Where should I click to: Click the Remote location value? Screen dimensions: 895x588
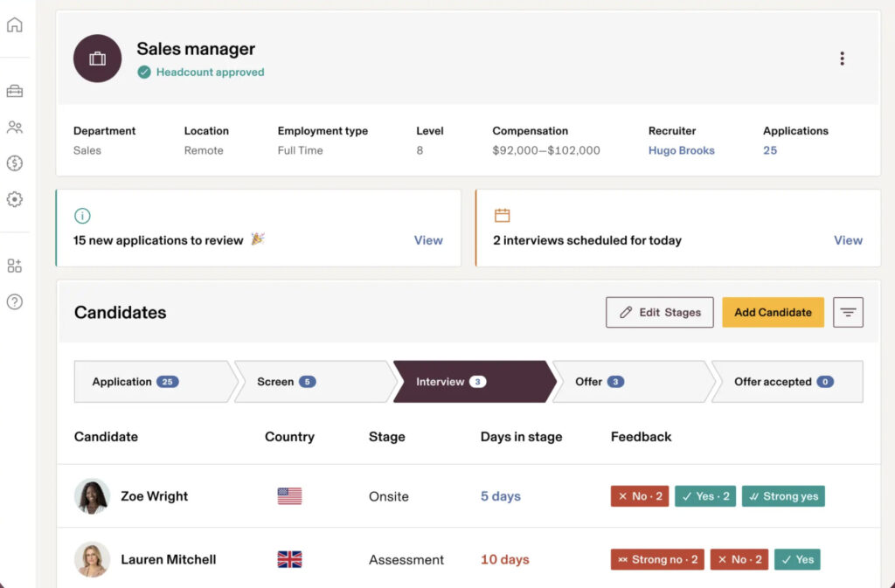click(x=204, y=150)
